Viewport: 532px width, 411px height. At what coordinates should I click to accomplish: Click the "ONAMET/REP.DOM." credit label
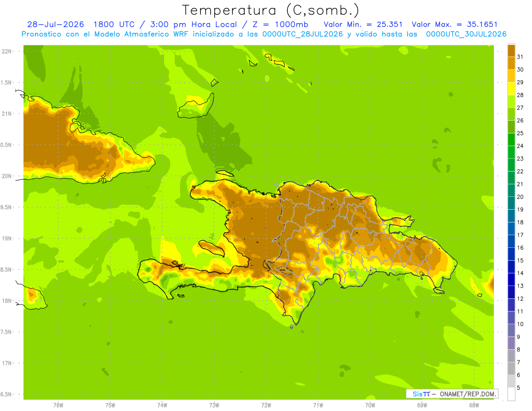[467, 394]
